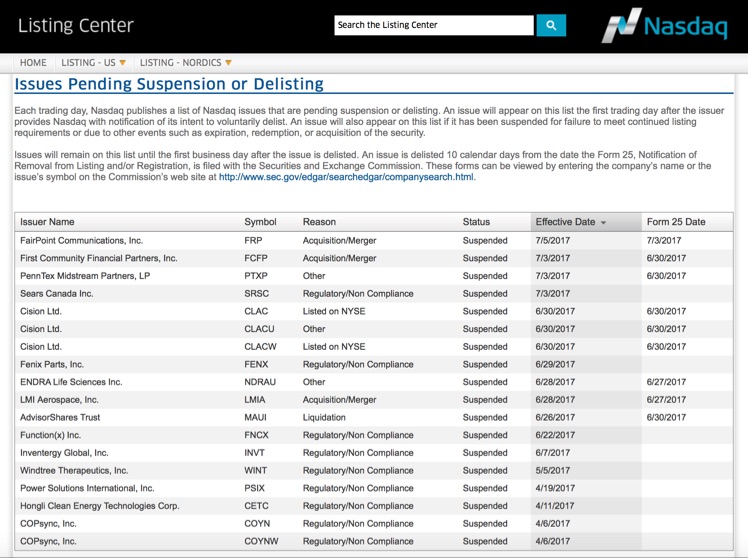Image resolution: width=748 pixels, height=558 pixels.
Task: Click the WINT symbol cell
Action: coord(256,470)
